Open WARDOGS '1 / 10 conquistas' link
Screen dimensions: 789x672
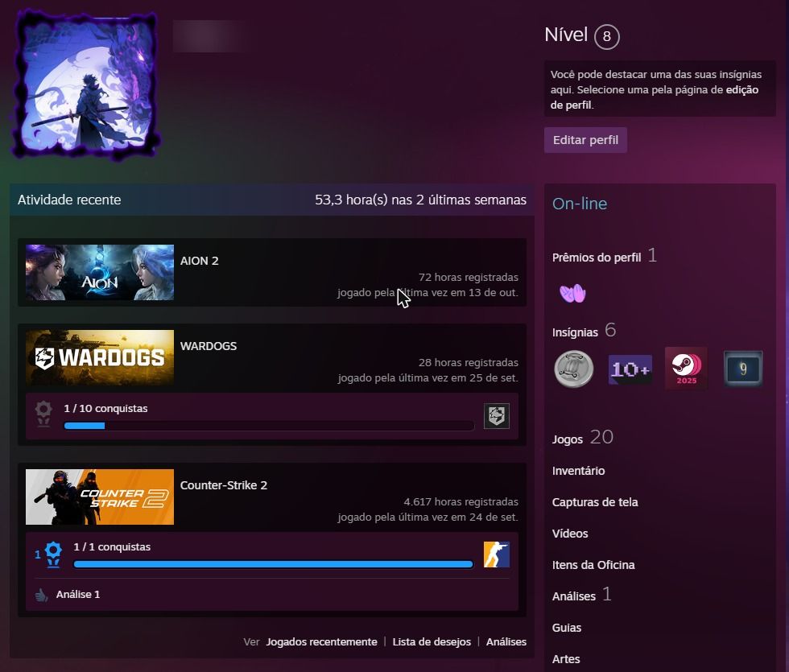pos(105,409)
